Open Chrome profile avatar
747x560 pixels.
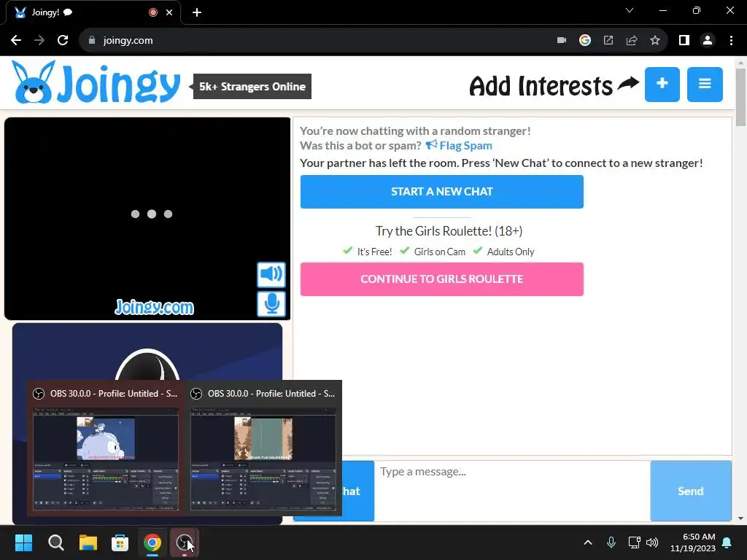pos(708,41)
